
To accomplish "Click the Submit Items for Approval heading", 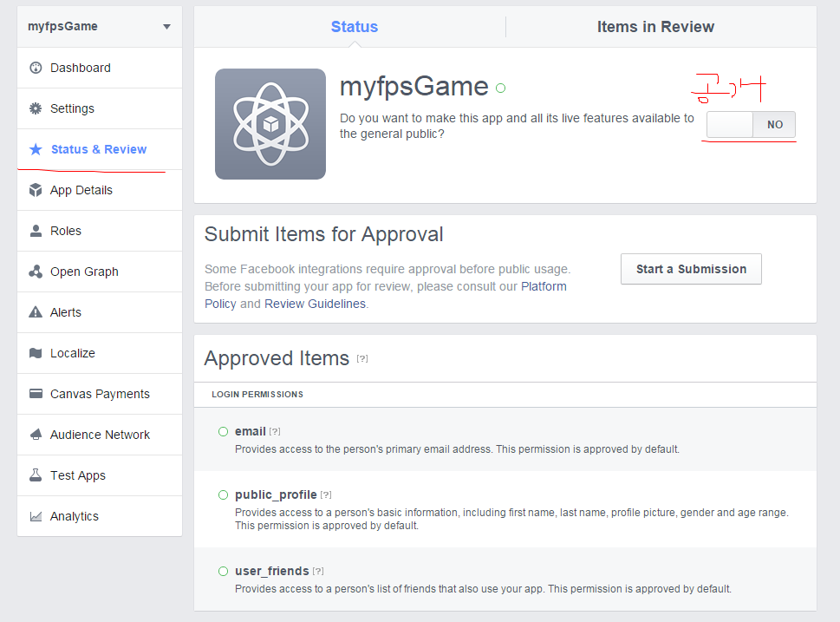I will pyautogui.click(x=323, y=234).
